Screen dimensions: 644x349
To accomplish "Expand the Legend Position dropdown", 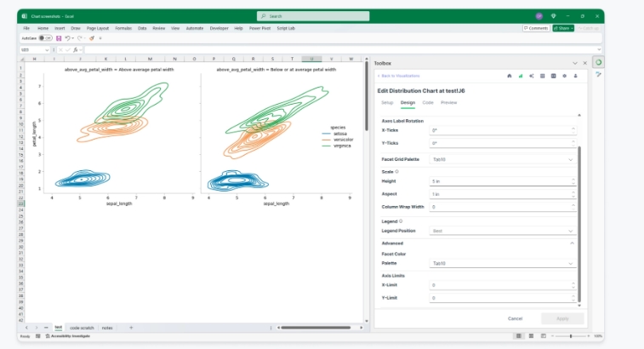I will point(502,231).
